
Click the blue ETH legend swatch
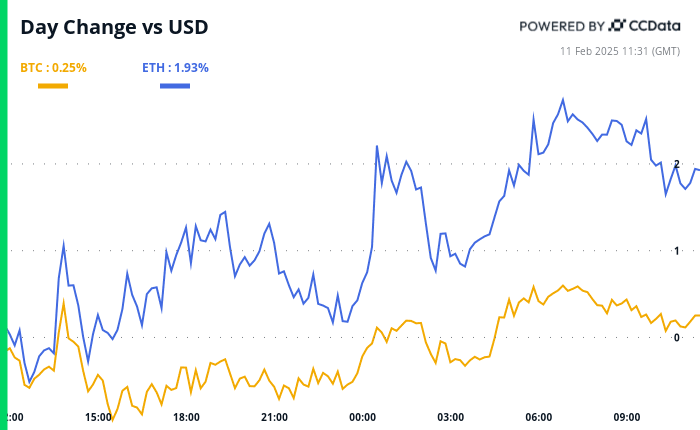coord(175,86)
